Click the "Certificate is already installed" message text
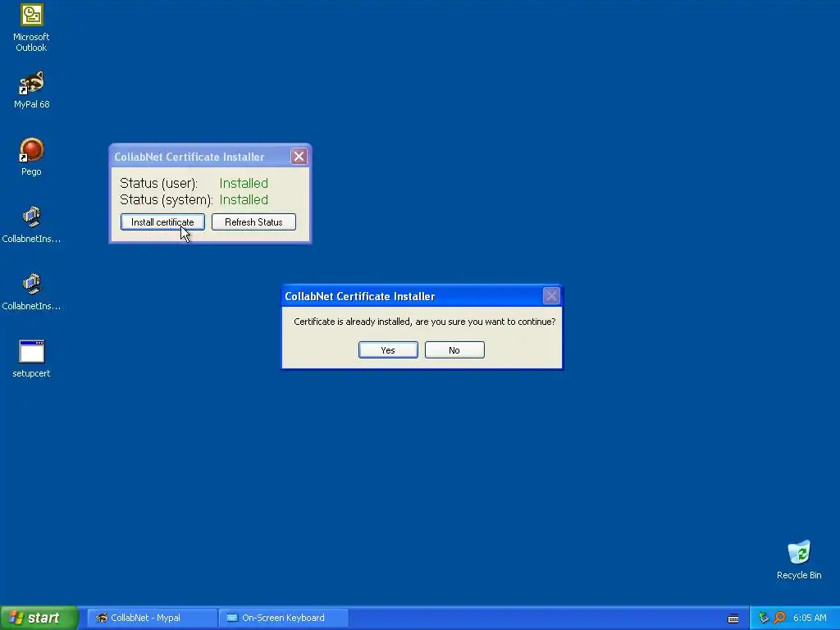Image resolution: width=840 pixels, height=630 pixels. (x=424, y=322)
